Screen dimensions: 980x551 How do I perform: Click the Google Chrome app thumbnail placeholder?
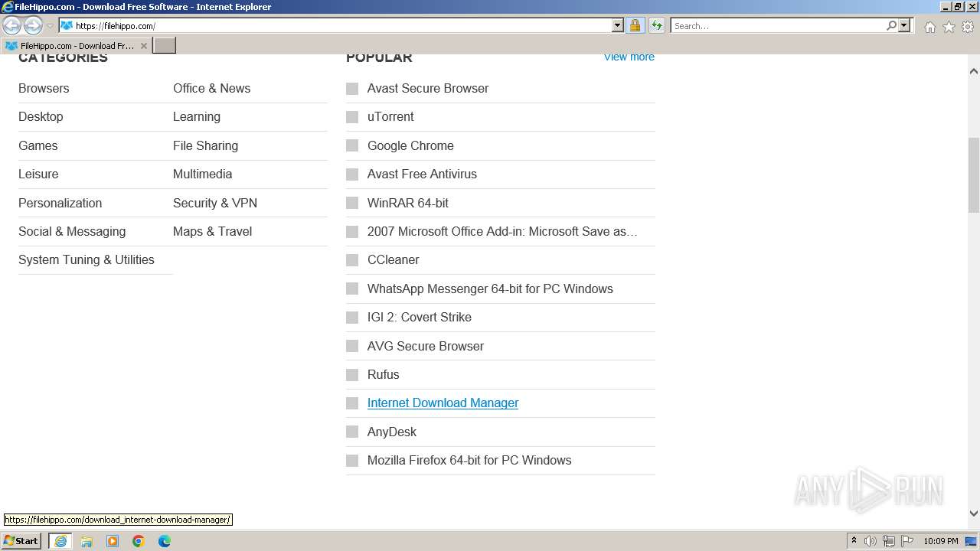click(352, 145)
